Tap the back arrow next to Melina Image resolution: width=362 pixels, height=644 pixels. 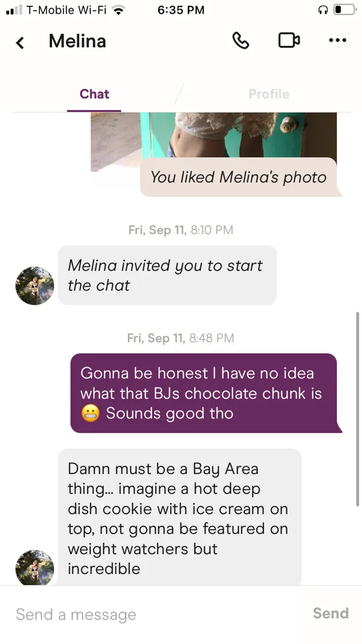[x=19, y=42]
